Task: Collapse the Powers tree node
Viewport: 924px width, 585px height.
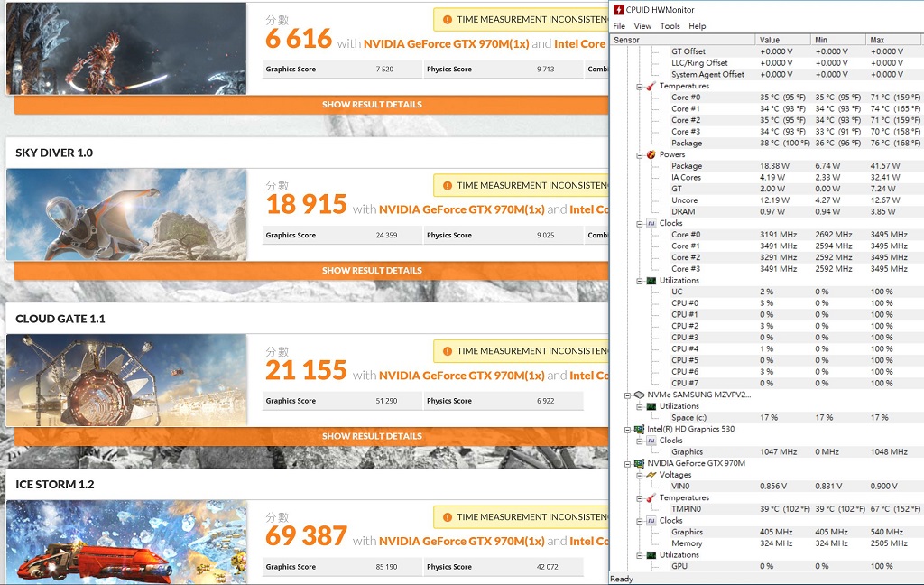Action: [640, 155]
